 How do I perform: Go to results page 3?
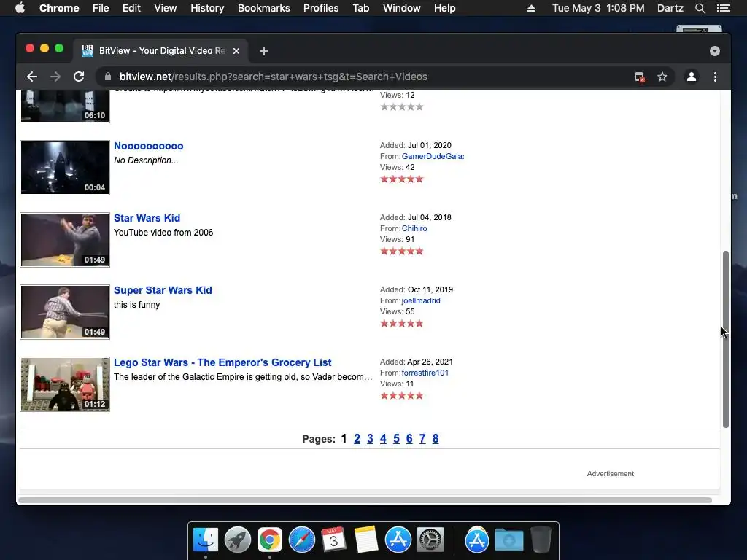click(370, 438)
